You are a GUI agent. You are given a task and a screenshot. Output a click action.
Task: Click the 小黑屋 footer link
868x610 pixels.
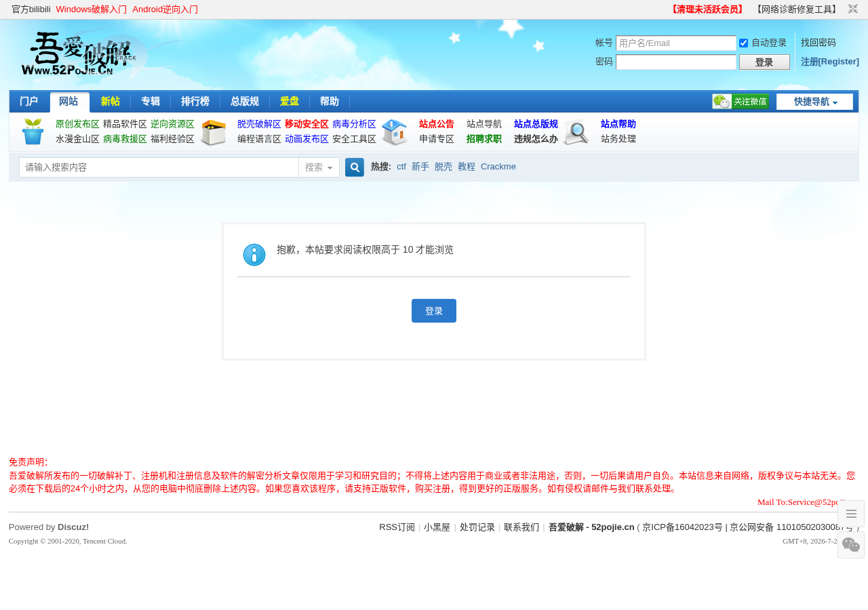(437, 527)
